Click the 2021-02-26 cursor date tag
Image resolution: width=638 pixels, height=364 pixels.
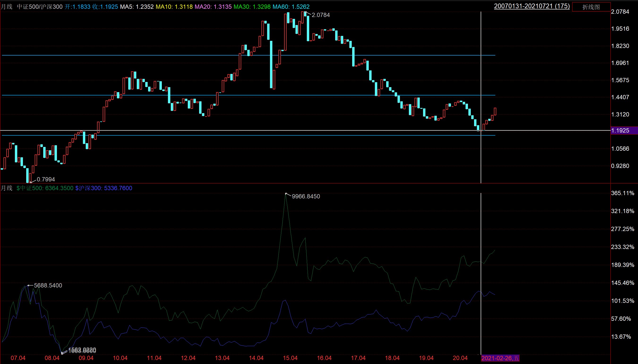500,358
